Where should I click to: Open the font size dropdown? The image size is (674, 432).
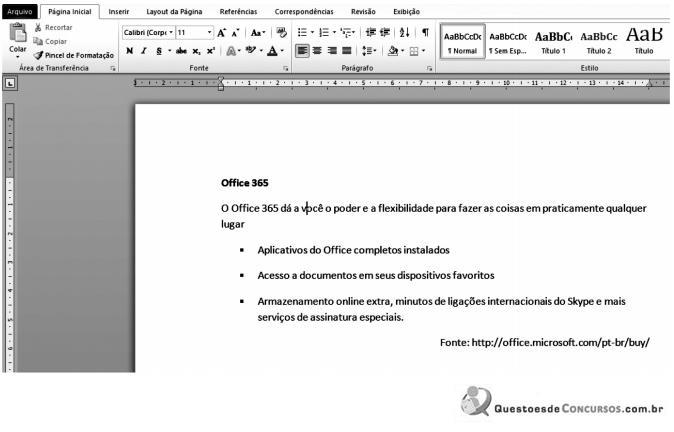tap(209, 33)
